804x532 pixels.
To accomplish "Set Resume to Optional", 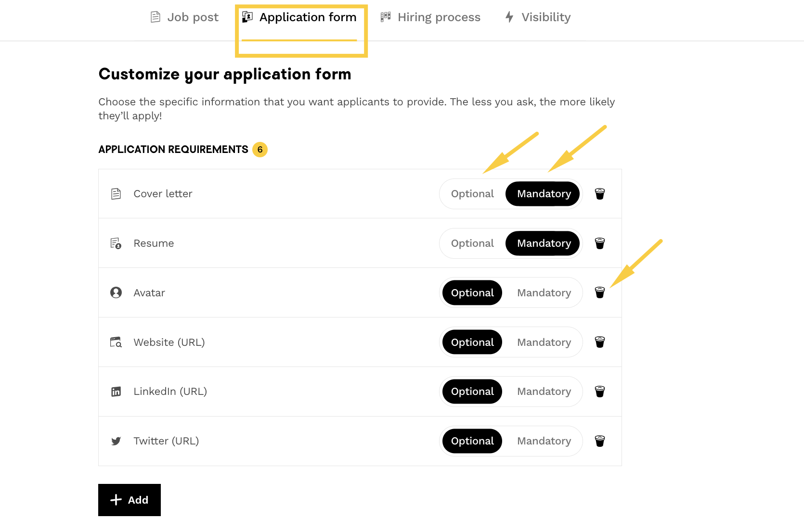I will [472, 243].
